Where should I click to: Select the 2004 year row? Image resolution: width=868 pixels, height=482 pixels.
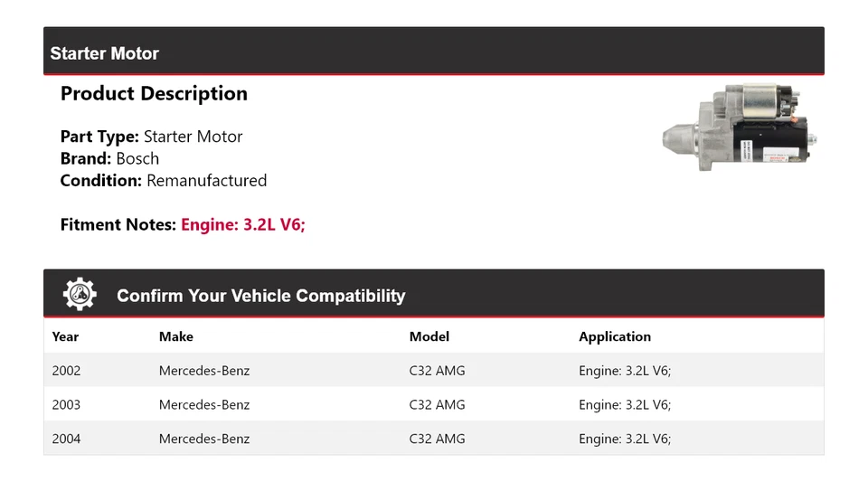(x=66, y=439)
